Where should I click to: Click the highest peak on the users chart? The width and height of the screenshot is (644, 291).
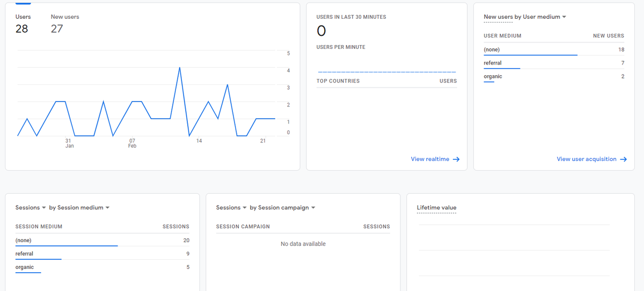(179, 68)
